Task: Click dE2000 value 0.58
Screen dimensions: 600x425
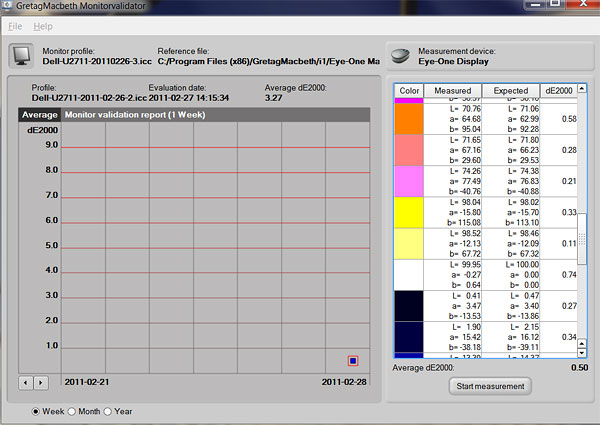Action: pos(569,119)
